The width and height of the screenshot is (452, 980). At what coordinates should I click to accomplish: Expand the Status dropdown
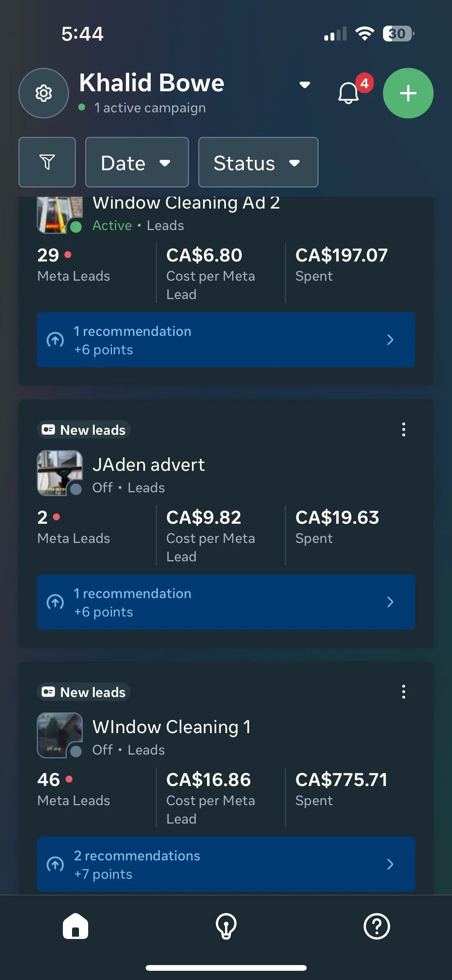(x=258, y=162)
